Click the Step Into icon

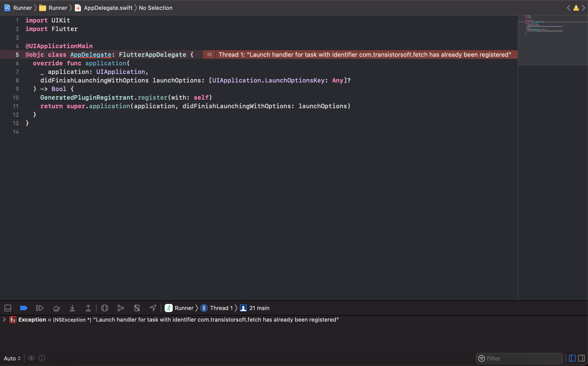(72, 308)
